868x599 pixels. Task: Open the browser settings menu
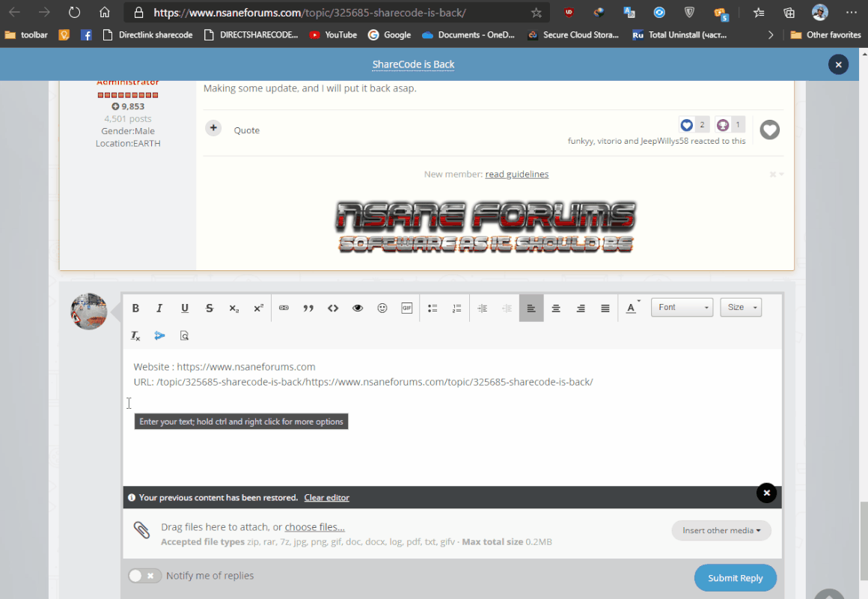pos(852,12)
